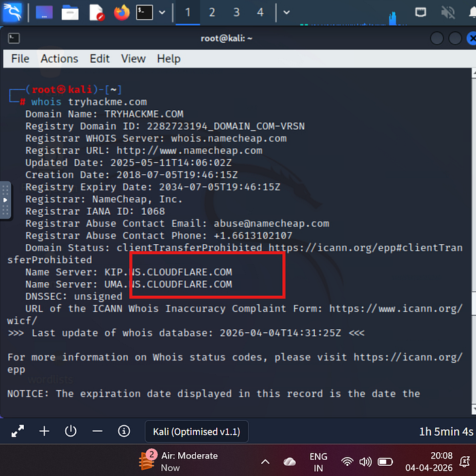Image resolution: width=476 pixels, height=476 pixels.
Task: Click the Last update of whois database line
Action: coord(186,333)
